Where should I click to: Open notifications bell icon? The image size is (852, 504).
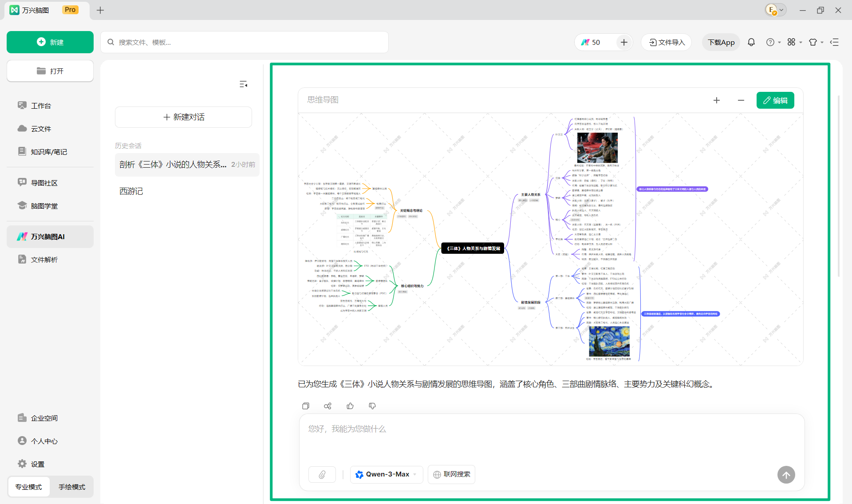751,42
